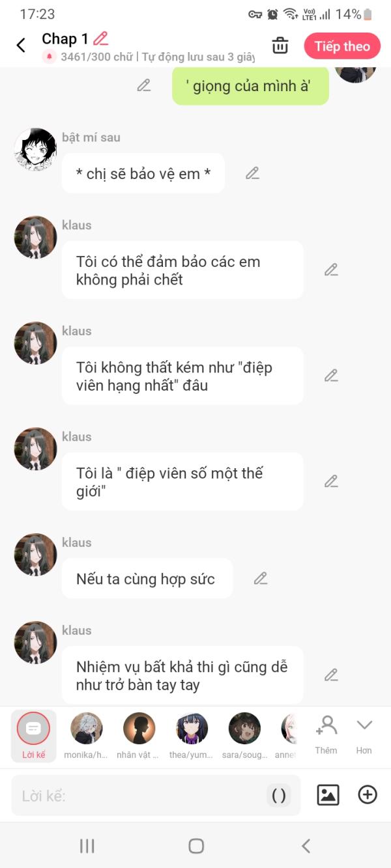
Task: Expand the Hơn chevron menu
Action: 364,734
